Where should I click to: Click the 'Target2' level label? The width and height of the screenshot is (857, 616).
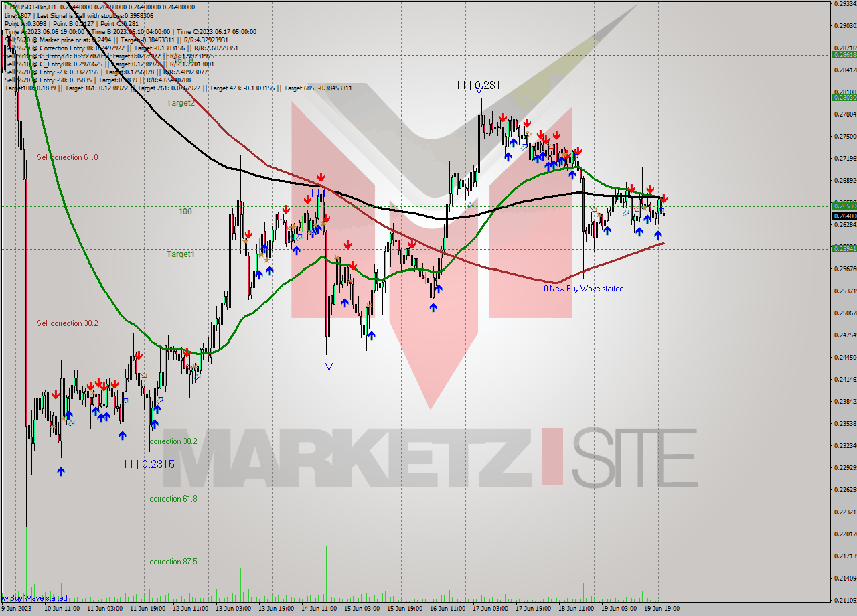click(x=181, y=103)
